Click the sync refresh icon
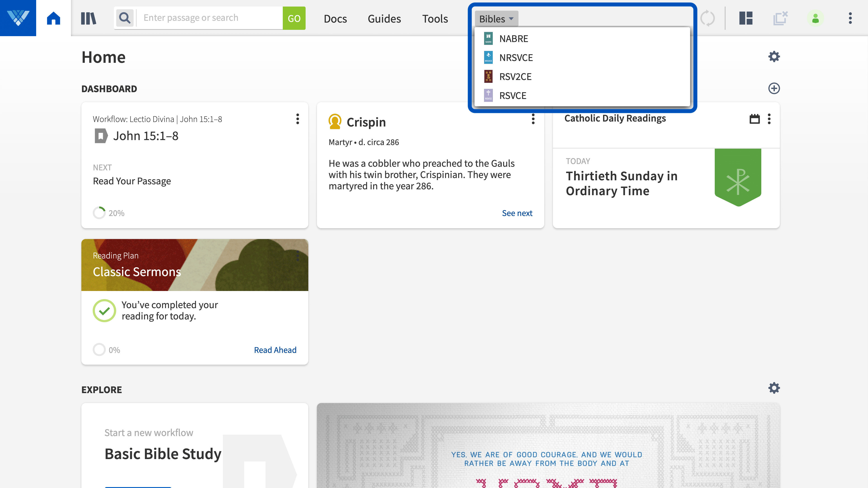The height and width of the screenshot is (488, 868). [707, 18]
